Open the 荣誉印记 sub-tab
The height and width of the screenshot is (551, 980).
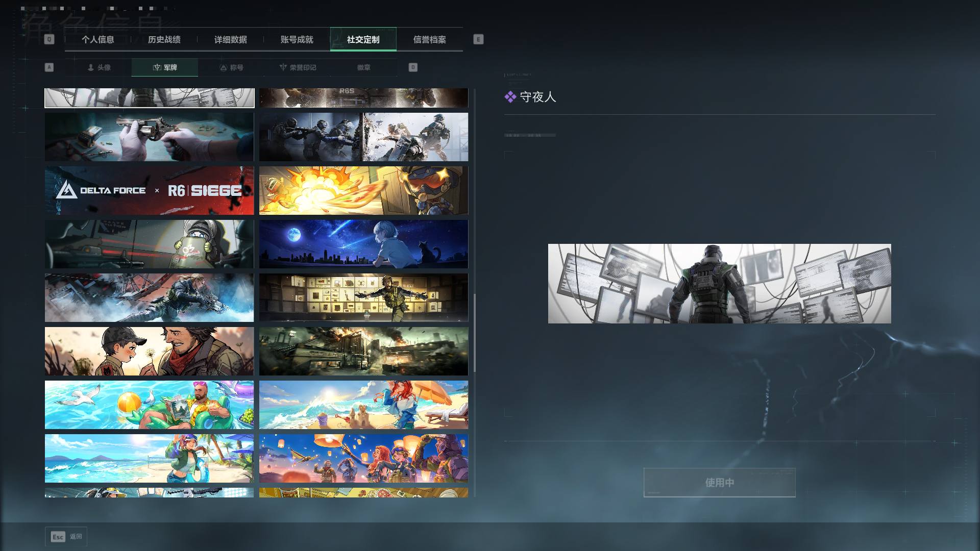point(298,67)
